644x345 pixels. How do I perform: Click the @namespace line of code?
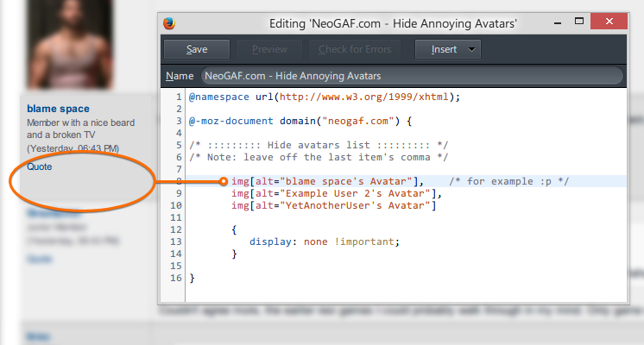tap(325, 97)
